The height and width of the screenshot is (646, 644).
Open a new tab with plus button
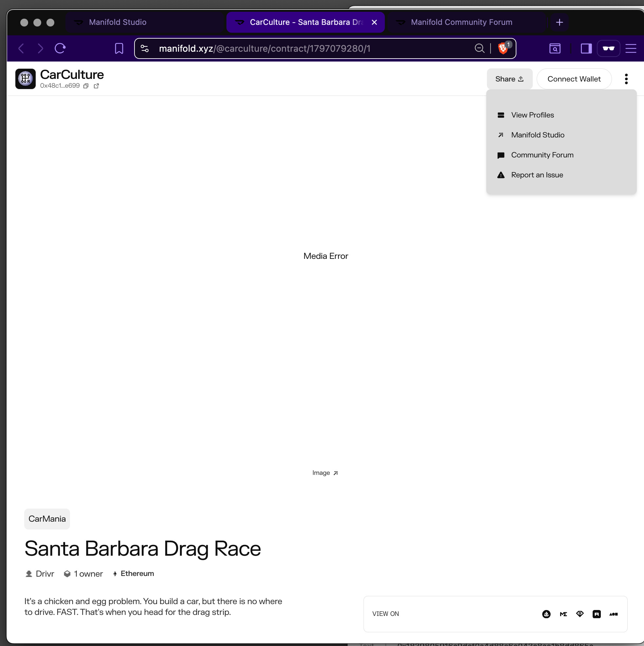click(559, 22)
